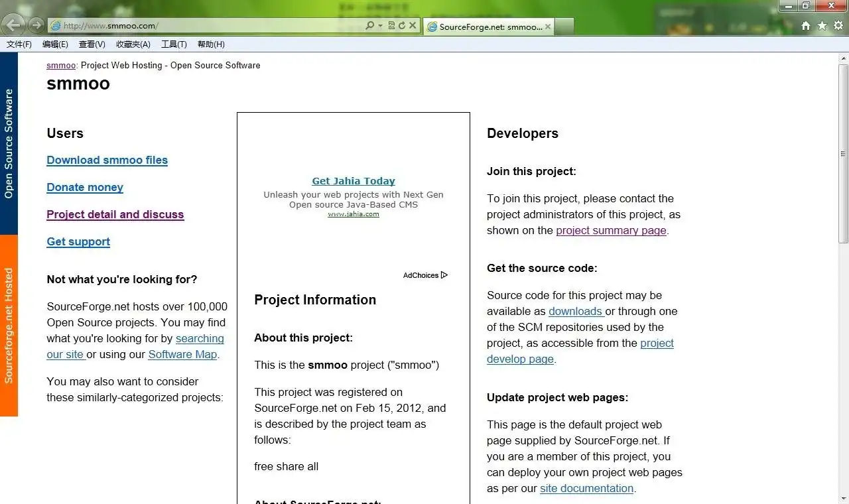This screenshot has height=504, width=849.
Task: Click the search magnifier in the address bar
Action: coord(370,25)
